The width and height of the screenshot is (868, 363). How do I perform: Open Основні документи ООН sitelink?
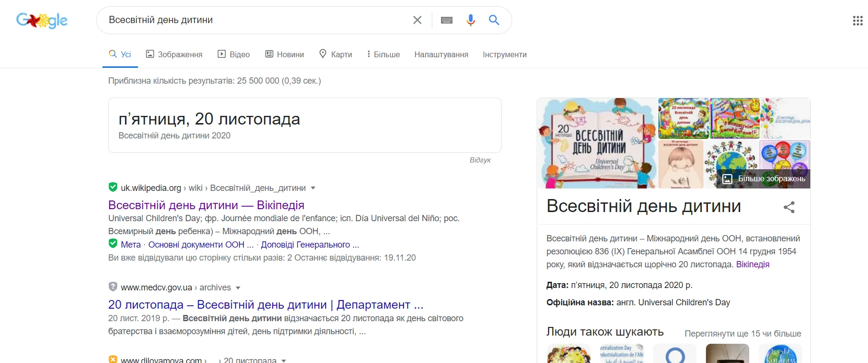(x=201, y=245)
